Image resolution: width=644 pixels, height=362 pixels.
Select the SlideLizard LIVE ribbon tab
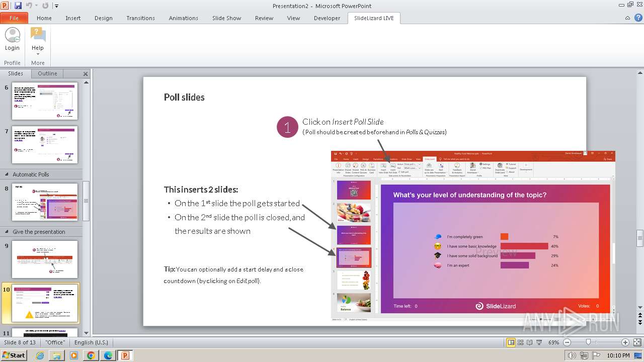click(374, 18)
